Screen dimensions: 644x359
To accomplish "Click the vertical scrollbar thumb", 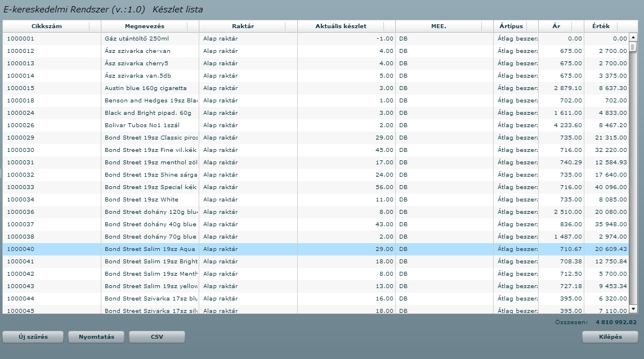I will coord(633,46).
